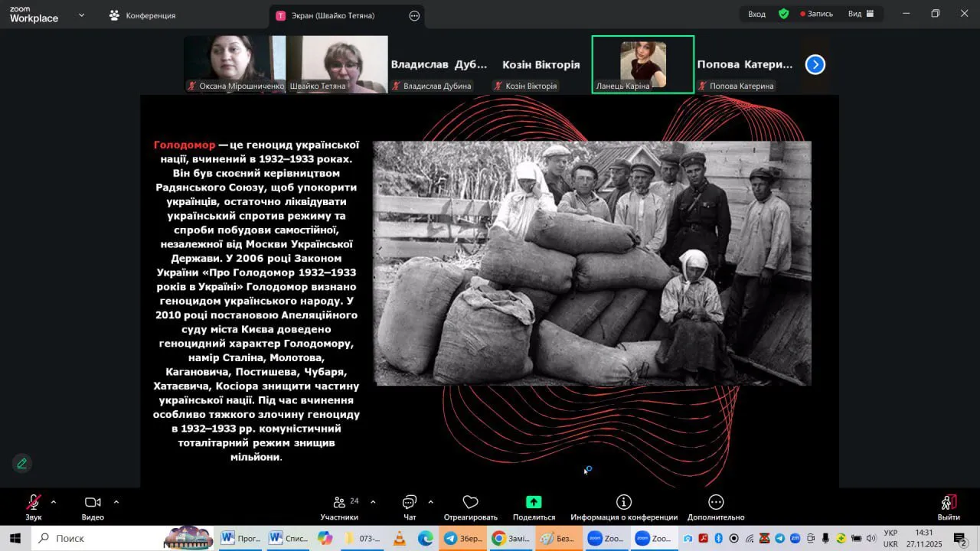Click the React heart icon
The width and height of the screenshot is (980, 551).
[x=470, y=503]
